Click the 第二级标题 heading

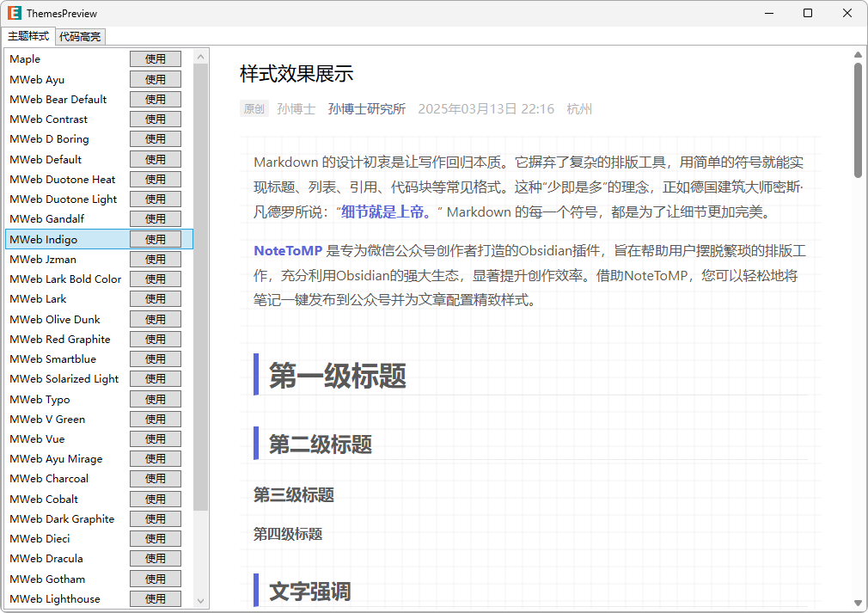(x=321, y=444)
